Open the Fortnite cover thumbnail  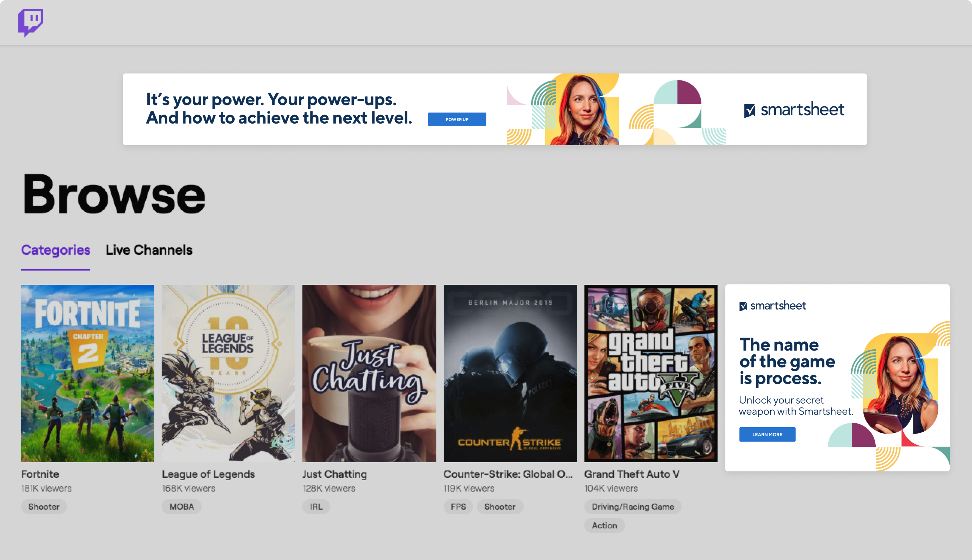pyautogui.click(x=88, y=373)
